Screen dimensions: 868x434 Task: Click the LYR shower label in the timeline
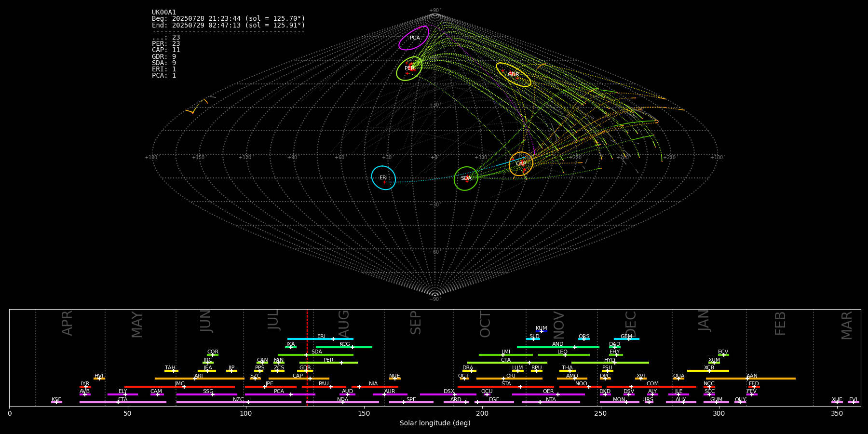coord(85,384)
